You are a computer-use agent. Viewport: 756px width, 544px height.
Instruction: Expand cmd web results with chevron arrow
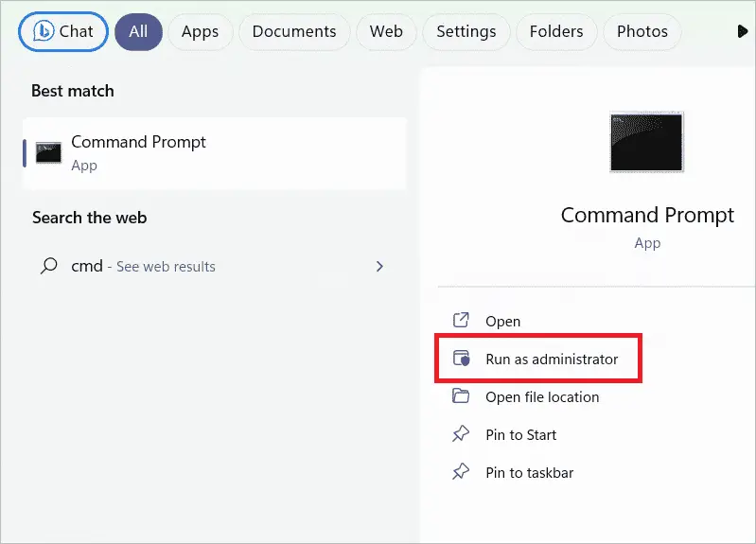tap(379, 266)
